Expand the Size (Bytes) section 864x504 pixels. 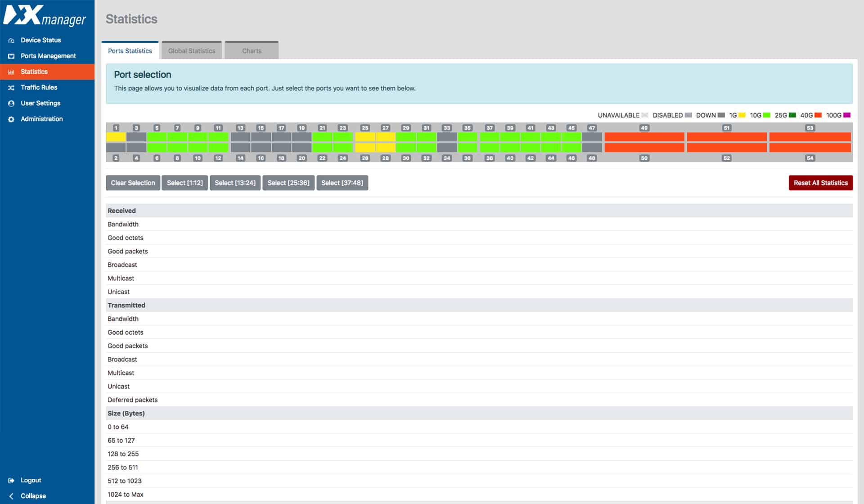point(126,413)
